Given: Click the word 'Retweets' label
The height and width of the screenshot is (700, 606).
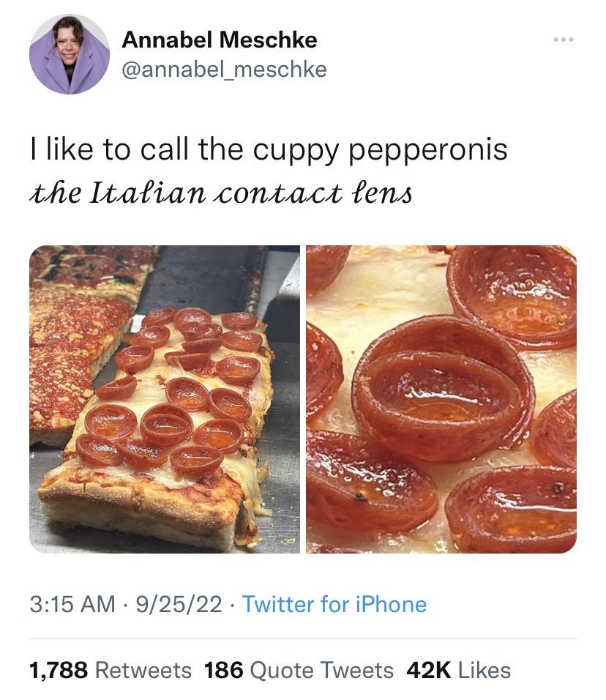Looking at the screenshot, I should pyautogui.click(x=143, y=669).
